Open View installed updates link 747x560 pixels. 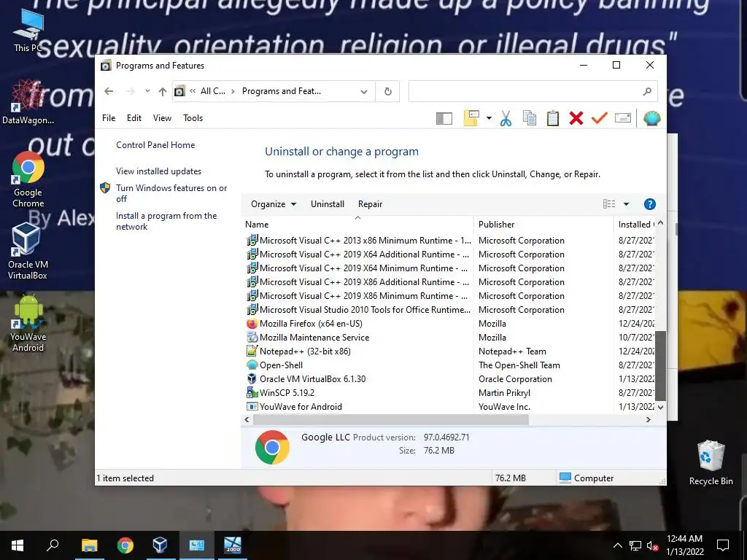coord(158,171)
